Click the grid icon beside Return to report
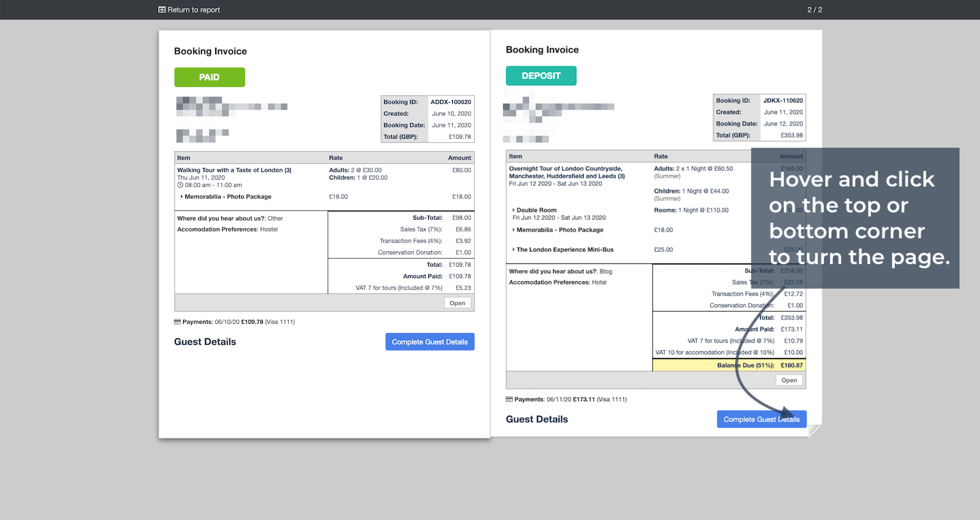 pos(162,10)
